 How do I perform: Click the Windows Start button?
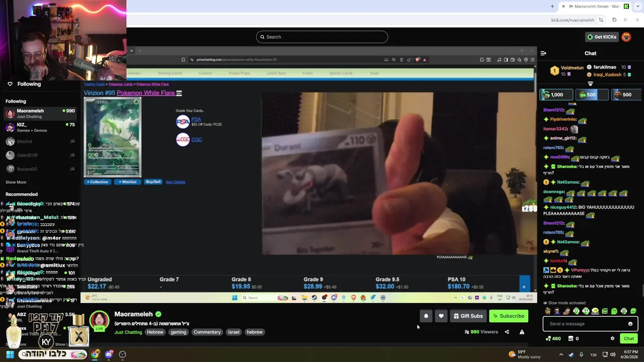(10, 354)
